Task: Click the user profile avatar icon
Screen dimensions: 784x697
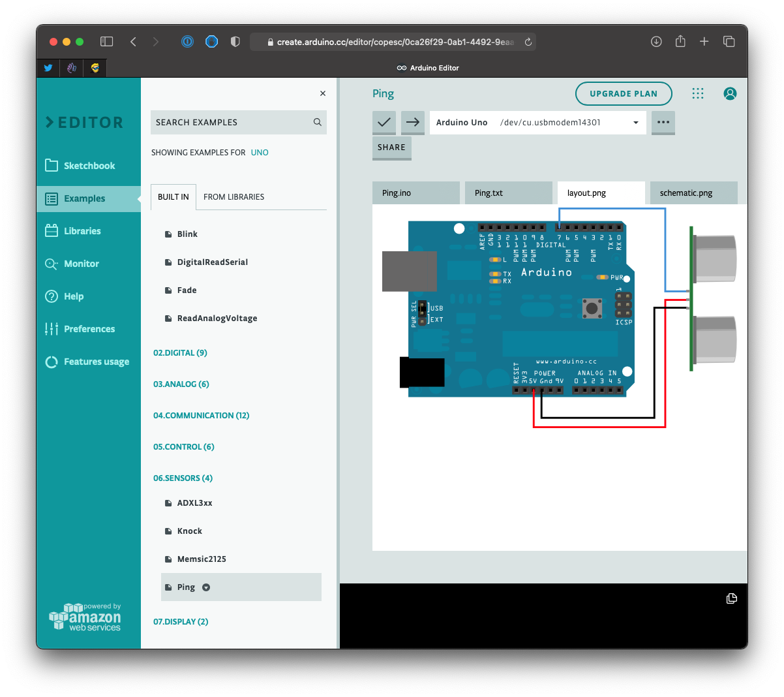Action: (730, 93)
